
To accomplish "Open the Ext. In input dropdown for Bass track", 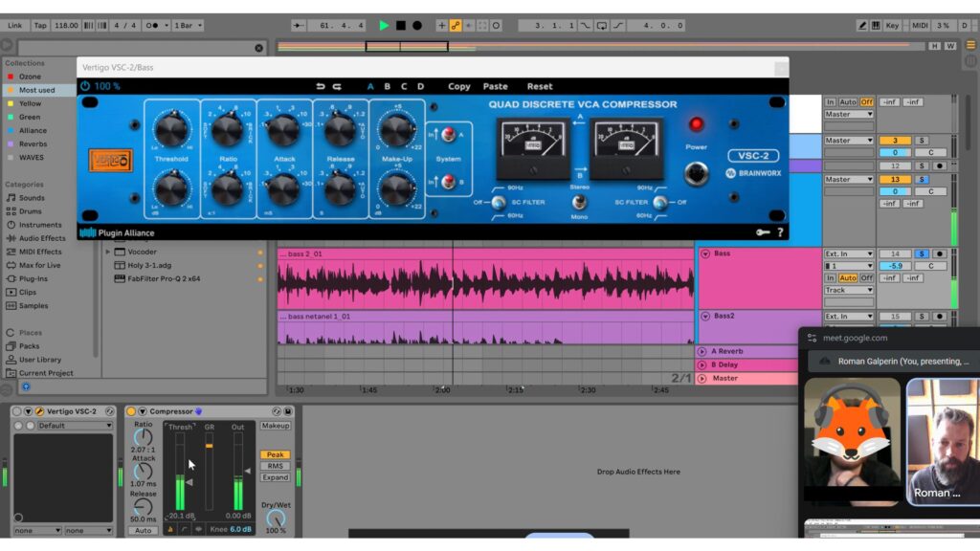I will [849, 253].
